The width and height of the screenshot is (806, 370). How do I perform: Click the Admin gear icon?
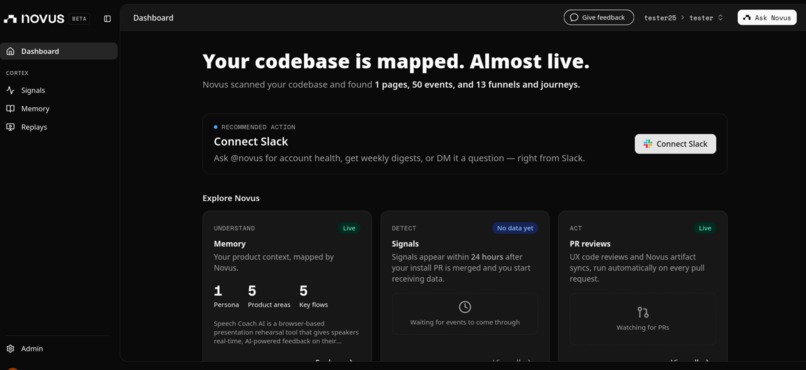click(10, 348)
